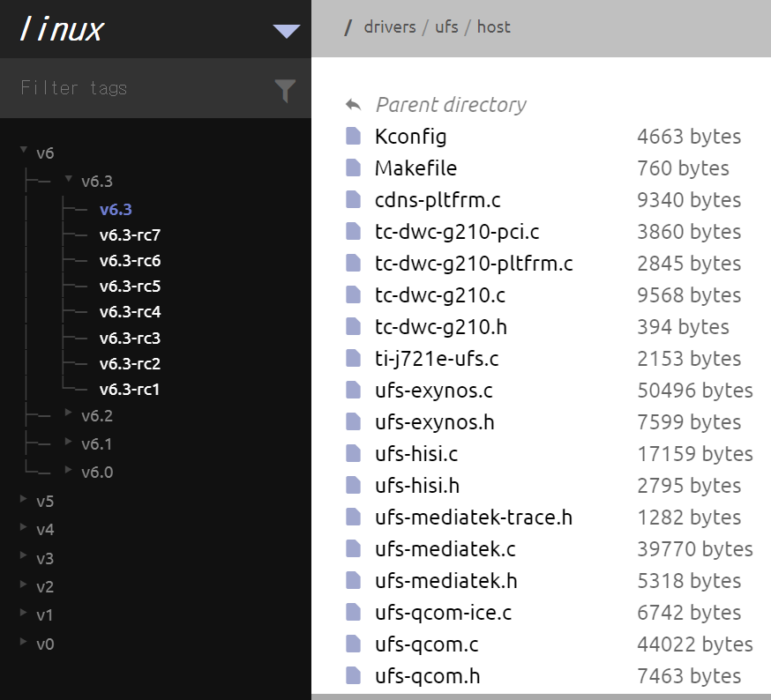
Task: Expand the v5 tree node
Action: point(23,498)
